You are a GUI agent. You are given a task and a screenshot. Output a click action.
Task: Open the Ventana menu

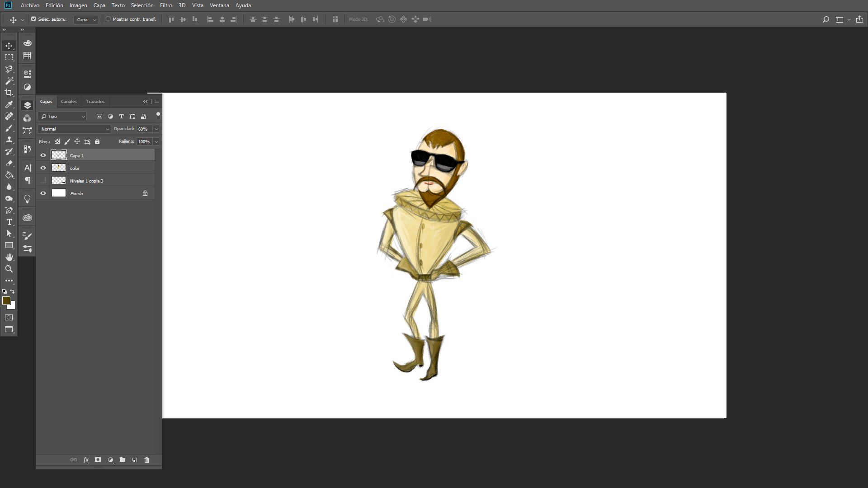pyautogui.click(x=219, y=5)
